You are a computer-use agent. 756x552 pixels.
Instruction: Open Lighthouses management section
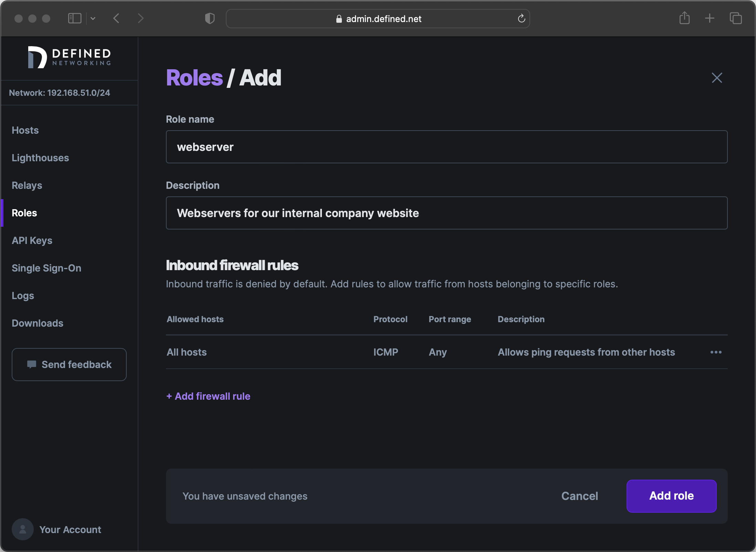coord(40,157)
